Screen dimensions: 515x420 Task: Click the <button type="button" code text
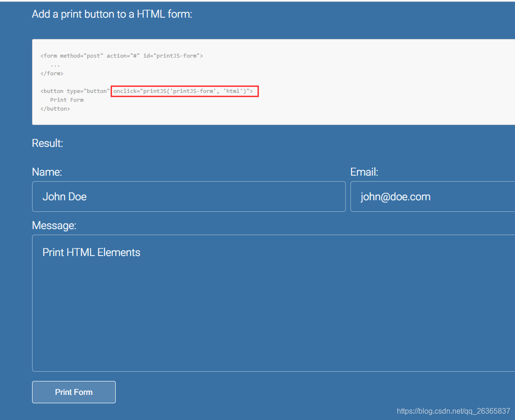(75, 91)
